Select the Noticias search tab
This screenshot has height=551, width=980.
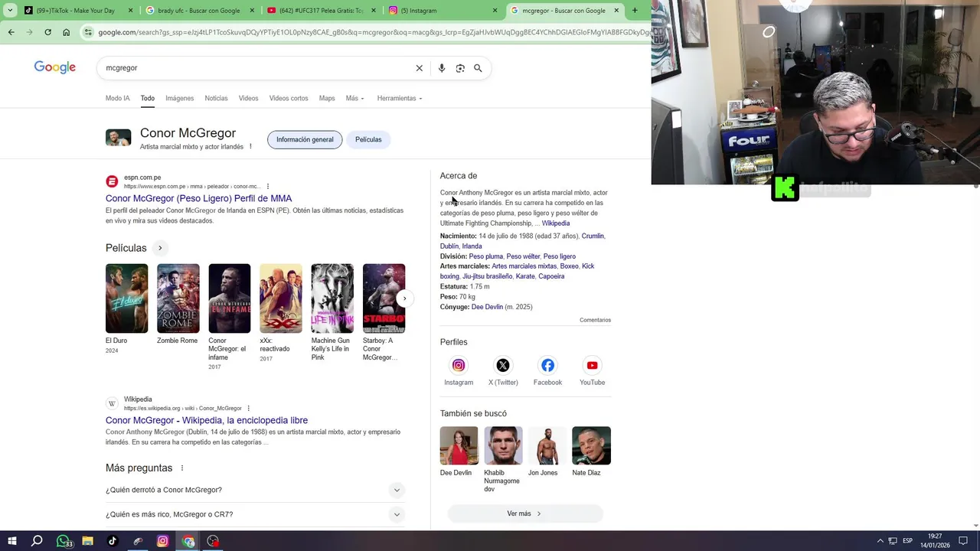pos(216,98)
